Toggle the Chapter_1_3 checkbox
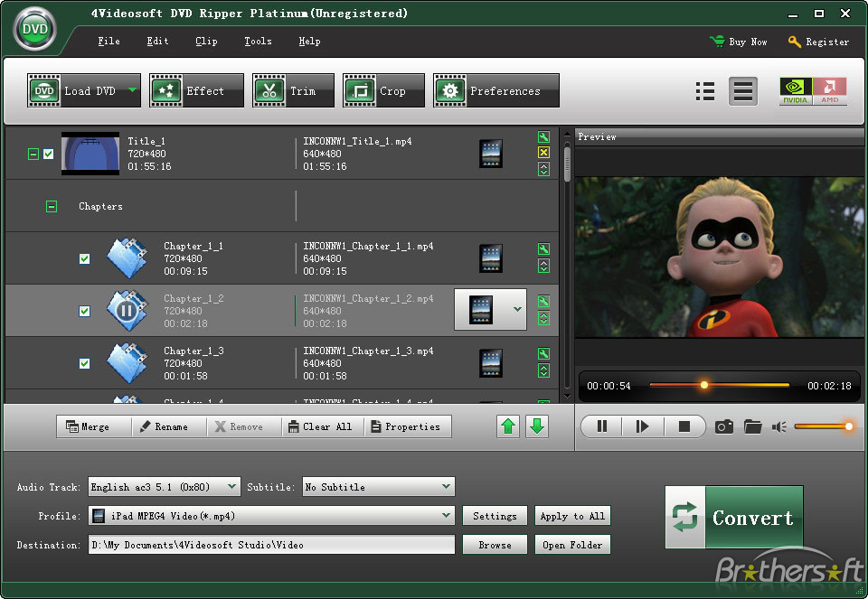Screen dimensions: 868x599 (x=84, y=363)
